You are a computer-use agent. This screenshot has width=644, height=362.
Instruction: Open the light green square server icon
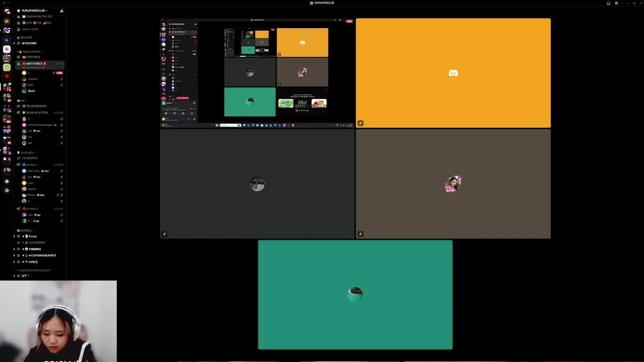[x=7, y=67]
